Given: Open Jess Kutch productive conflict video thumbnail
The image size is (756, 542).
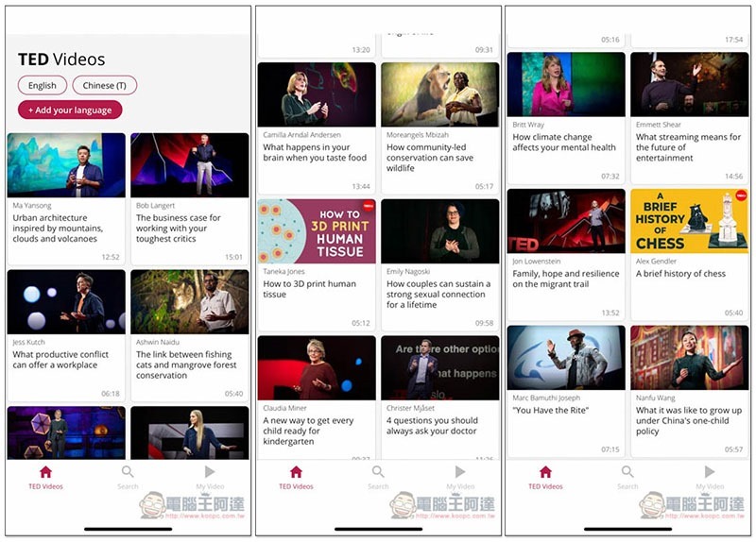Looking at the screenshot, I should (x=66, y=302).
